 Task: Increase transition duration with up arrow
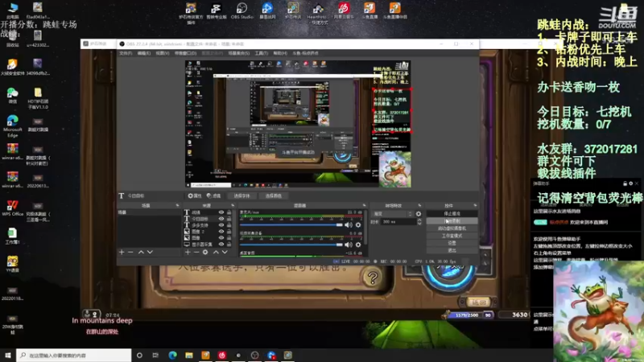(x=419, y=220)
